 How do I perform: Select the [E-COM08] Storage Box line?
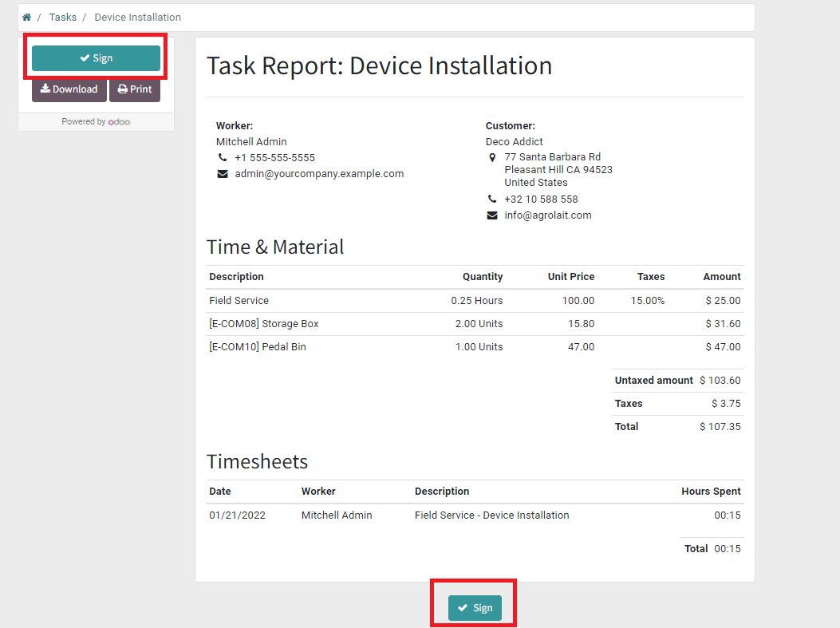coord(264,324)
